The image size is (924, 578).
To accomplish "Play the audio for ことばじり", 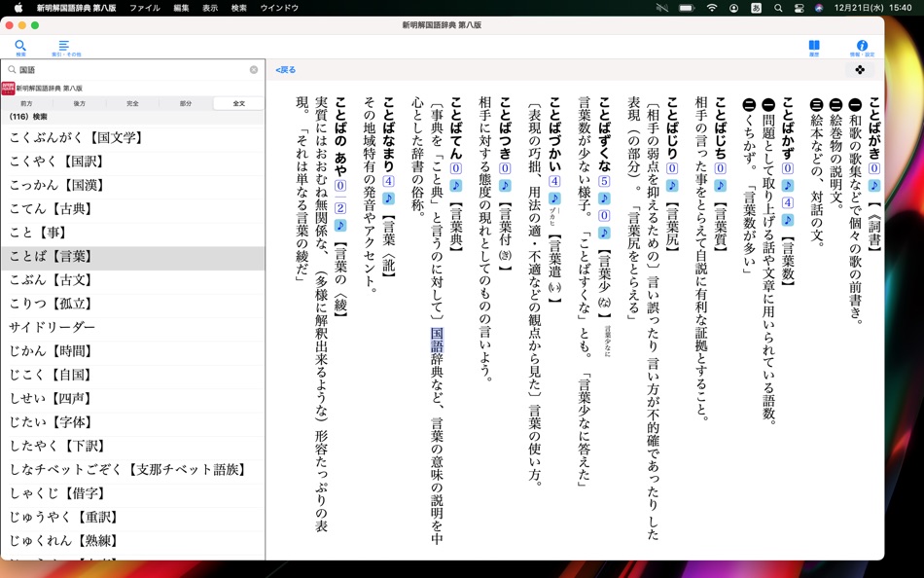I will [x=672, y=185].
